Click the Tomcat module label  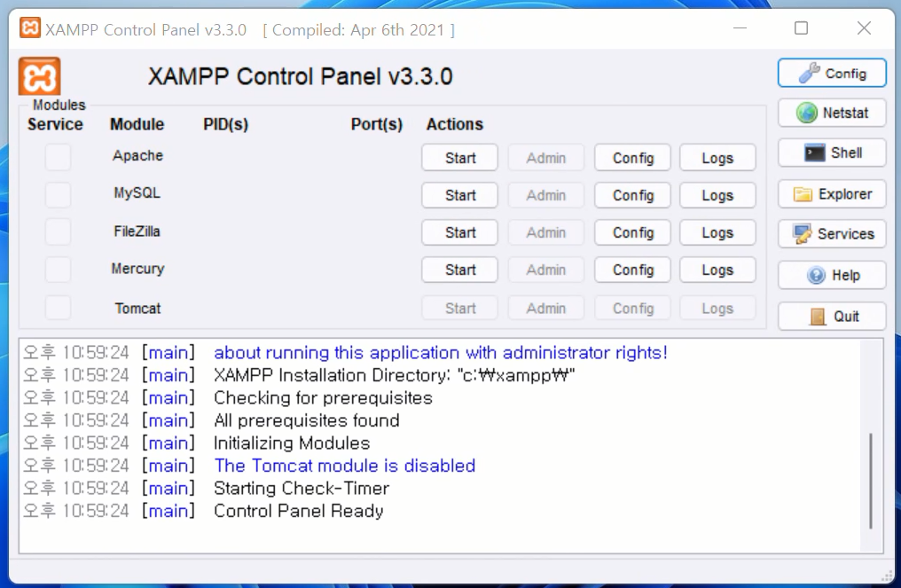coord(137,309)
